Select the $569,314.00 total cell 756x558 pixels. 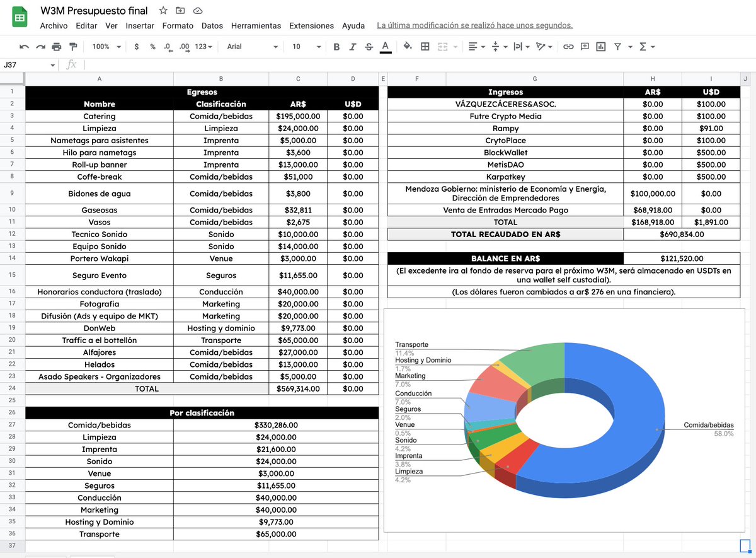click(x=298, y=389)
